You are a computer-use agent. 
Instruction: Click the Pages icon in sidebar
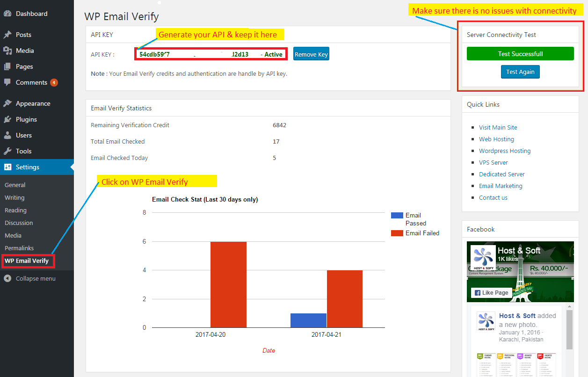point(7,66)
